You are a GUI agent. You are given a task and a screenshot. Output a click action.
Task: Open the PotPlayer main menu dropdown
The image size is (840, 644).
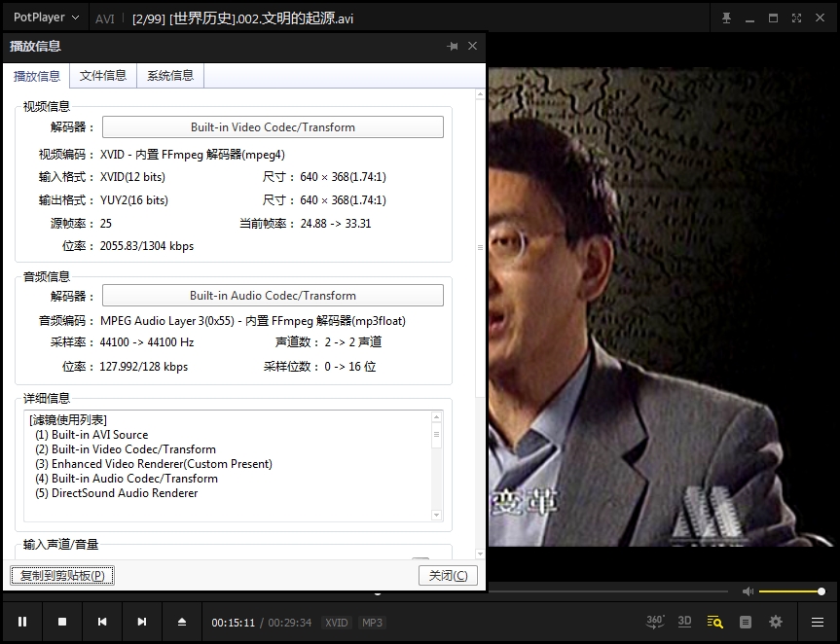pos(46,18)
